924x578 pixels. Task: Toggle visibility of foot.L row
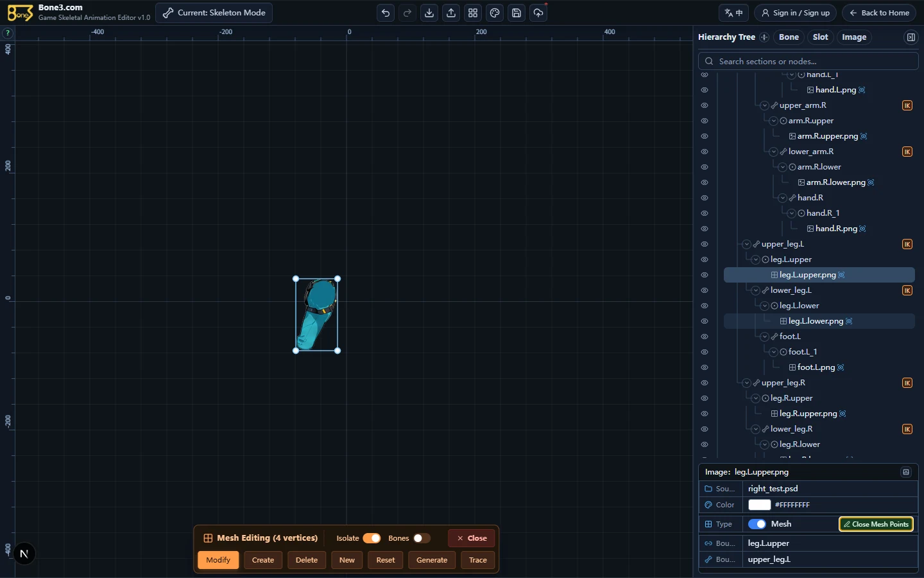(705, 337)
